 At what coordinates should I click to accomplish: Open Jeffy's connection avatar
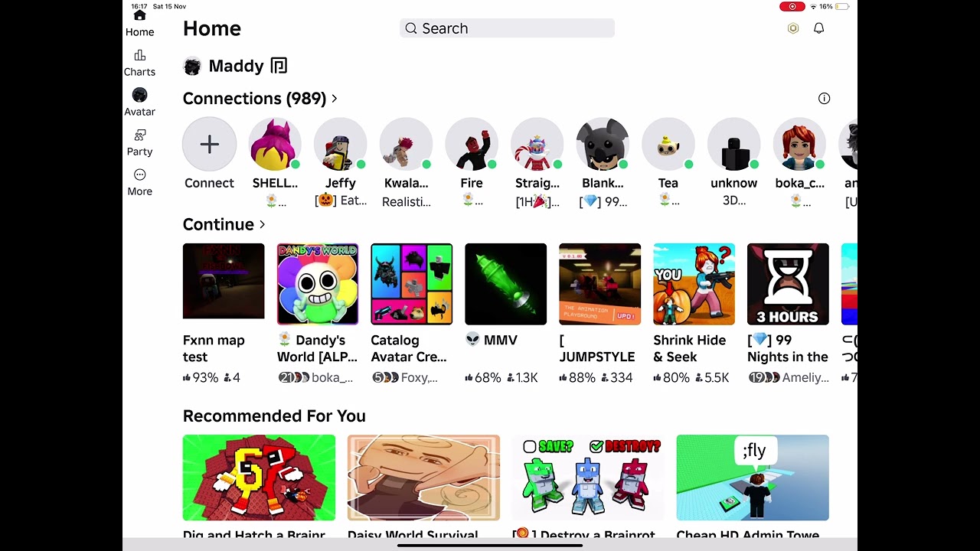click(x=340, y=144)
